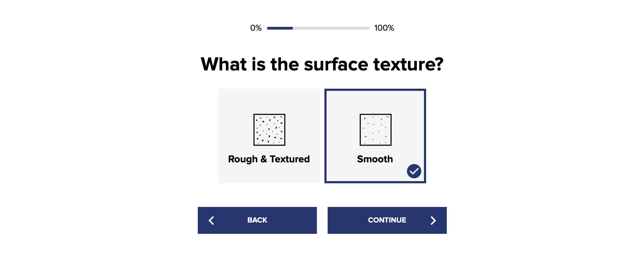Viewport: 644px width, 258px height.
Task: Click the 100% progress label
Action: point(384,28)
